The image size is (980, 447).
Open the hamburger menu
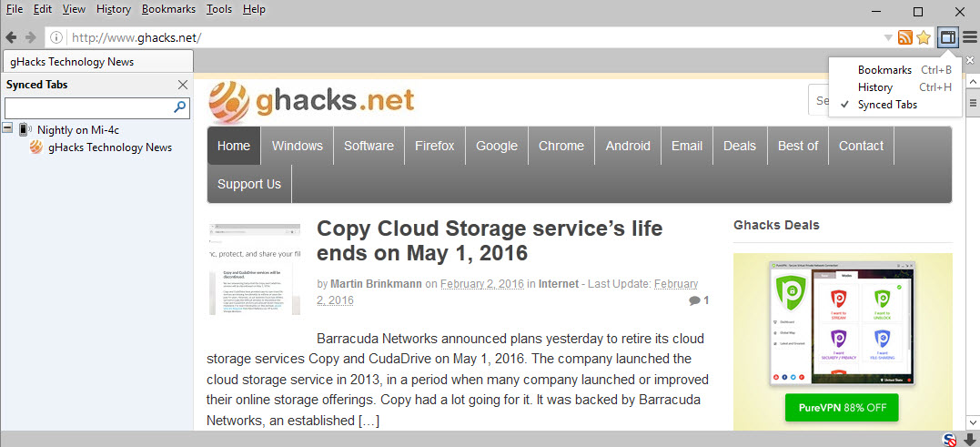pyautogui.click(x=969, y=37)
